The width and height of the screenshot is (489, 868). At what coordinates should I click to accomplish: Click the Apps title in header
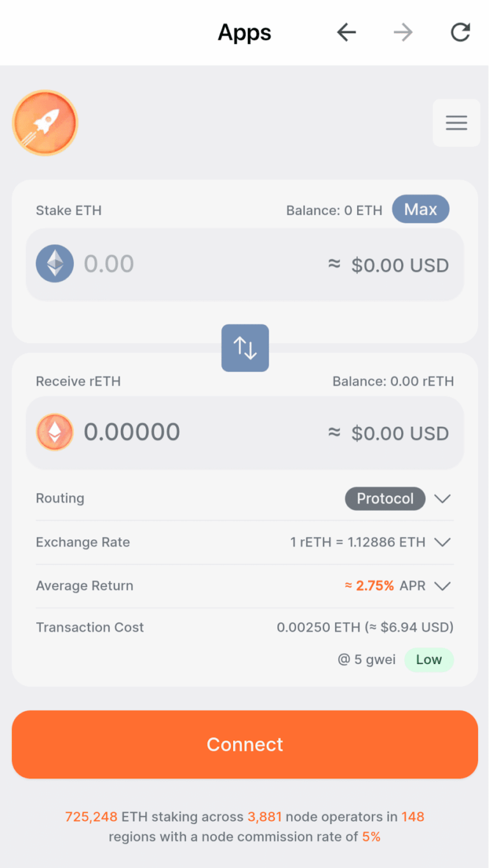[244, 33]
